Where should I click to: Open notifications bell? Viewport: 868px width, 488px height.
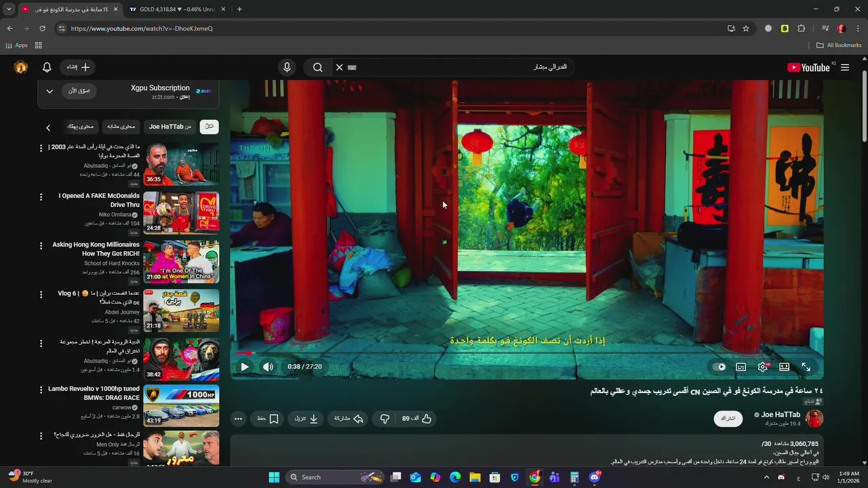point(47,67)
